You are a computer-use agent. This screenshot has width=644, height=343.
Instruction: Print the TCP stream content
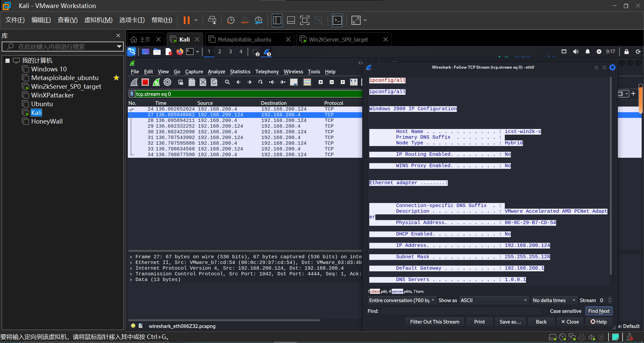pyautogui.click(x=480, y=322)
